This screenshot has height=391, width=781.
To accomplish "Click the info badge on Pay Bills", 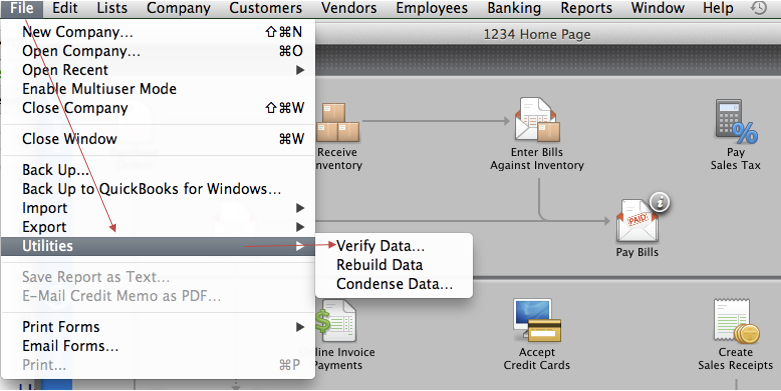I will pyautogui.click(x=660, y=202).
